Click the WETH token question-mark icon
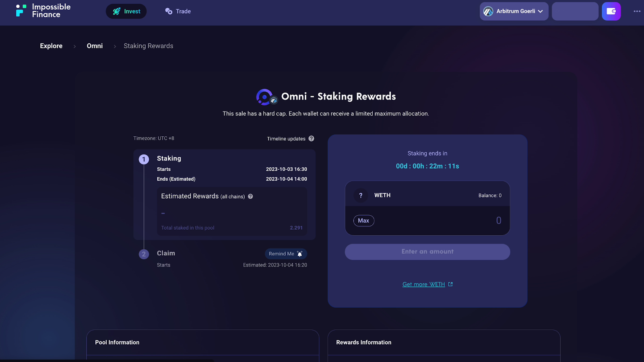The image size is (644, 362). point(361,195)
